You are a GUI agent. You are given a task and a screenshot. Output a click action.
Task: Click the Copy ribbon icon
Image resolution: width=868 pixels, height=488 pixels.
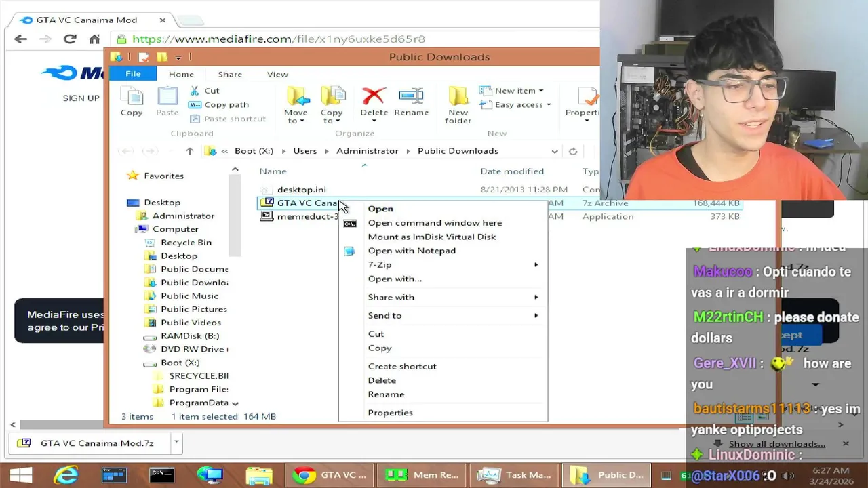click(x=132, y=103)
